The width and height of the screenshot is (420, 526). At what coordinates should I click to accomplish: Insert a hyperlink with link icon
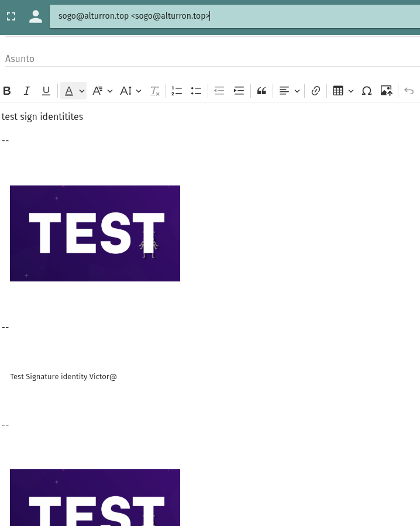tap(316, 91)
